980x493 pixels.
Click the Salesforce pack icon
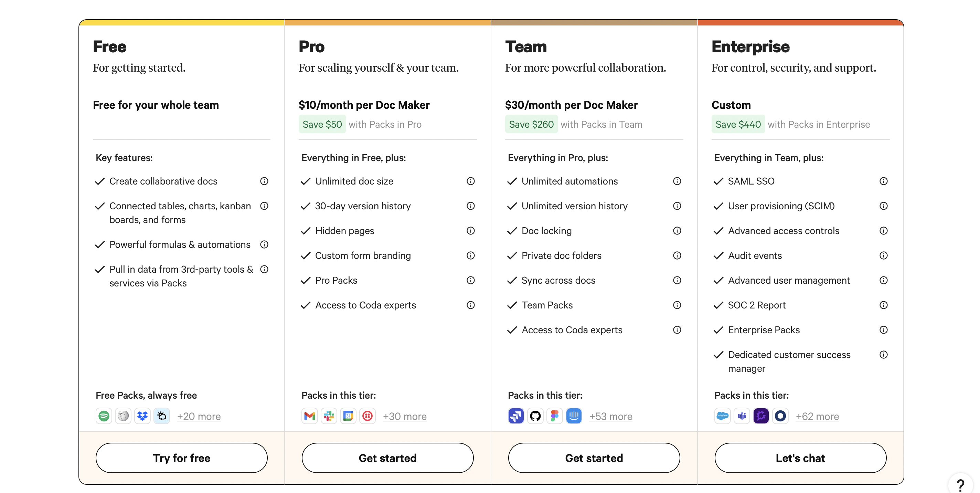coord(723,416)
